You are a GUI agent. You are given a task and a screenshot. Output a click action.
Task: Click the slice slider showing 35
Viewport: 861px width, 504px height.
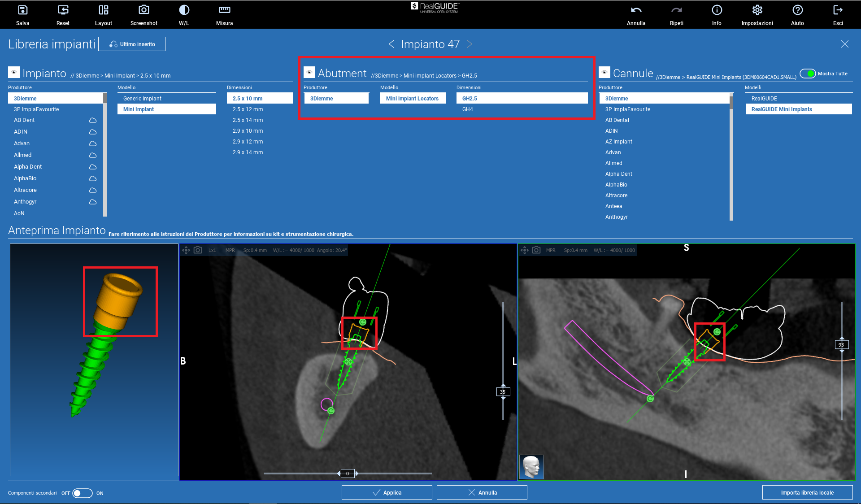click(x=503, y=392)
